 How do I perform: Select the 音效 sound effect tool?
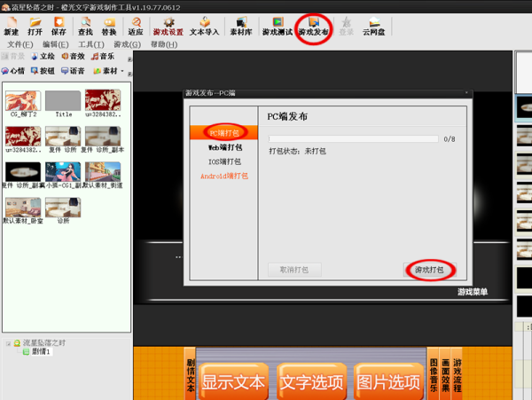click(x=73, y=56)
